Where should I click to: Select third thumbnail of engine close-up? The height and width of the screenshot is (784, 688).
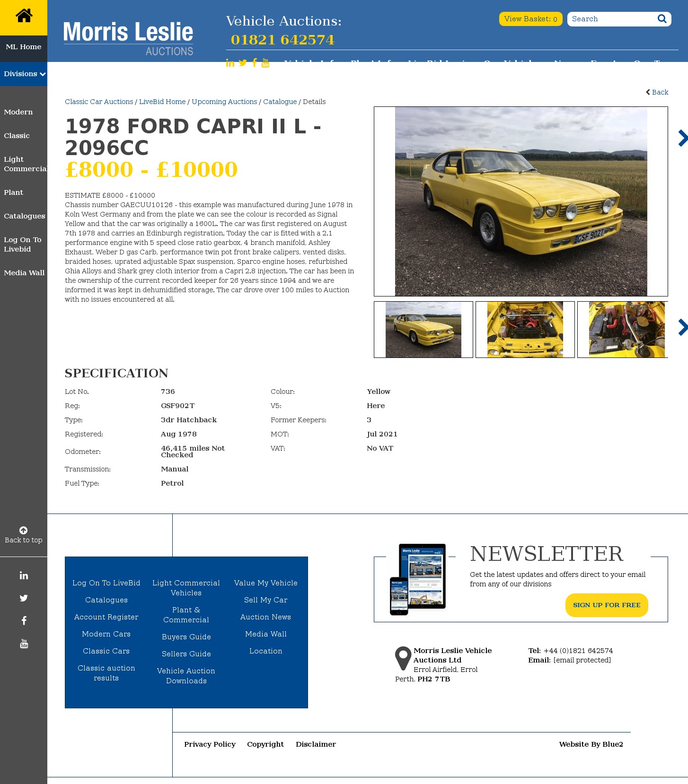[x=623, y=330]
